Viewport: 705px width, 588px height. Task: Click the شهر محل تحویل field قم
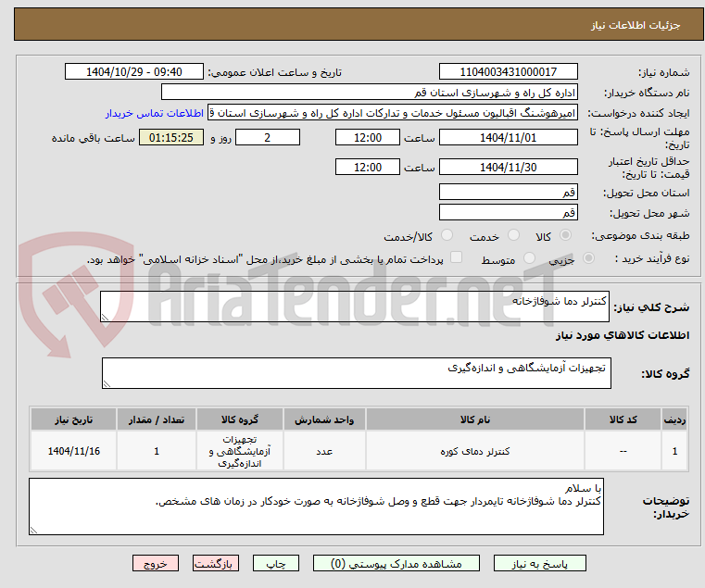(508, 212)
